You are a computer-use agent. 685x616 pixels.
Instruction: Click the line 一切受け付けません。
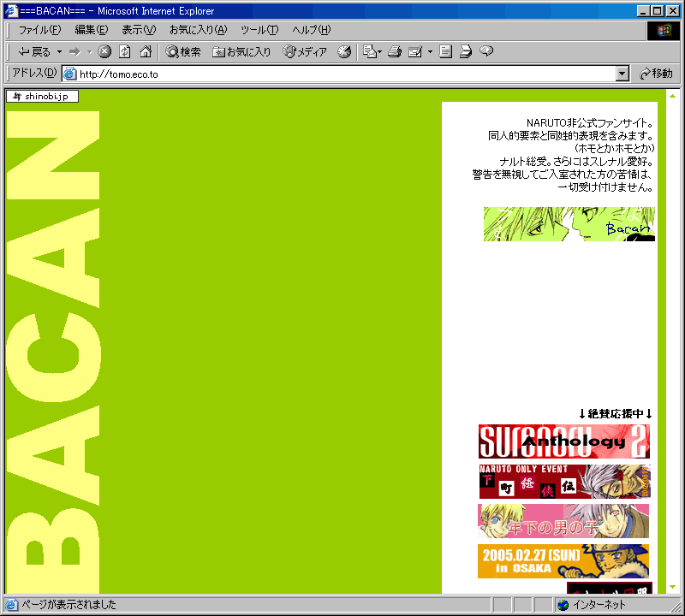point(605,187)
